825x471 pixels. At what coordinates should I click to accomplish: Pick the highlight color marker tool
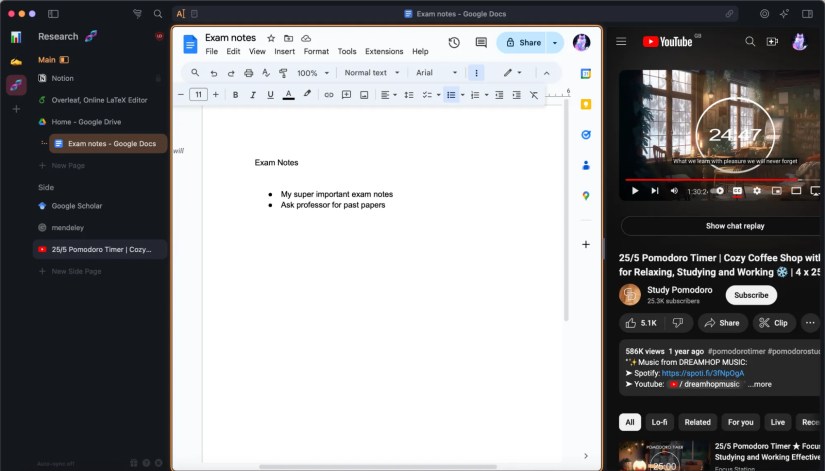tap(307, 94)
